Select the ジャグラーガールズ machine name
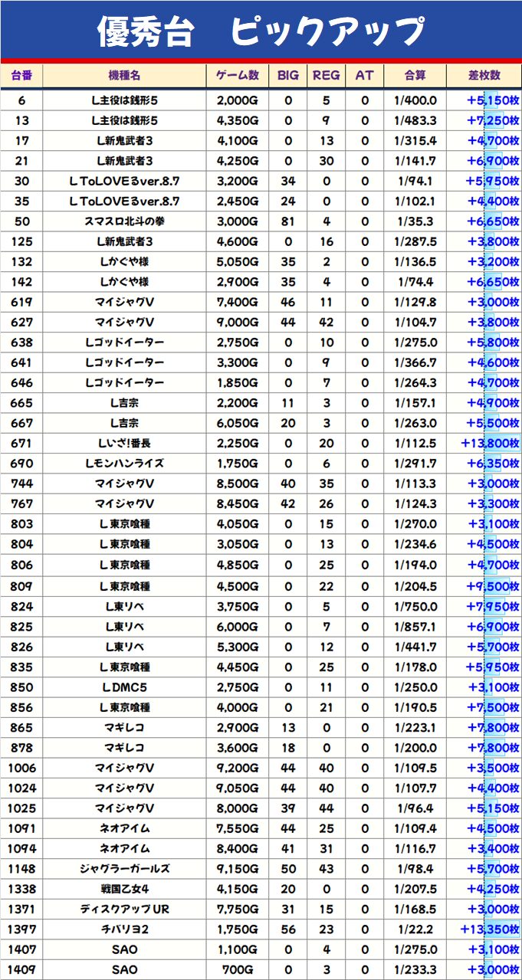This screenshot has width=522, height=980. click(124, 869)
